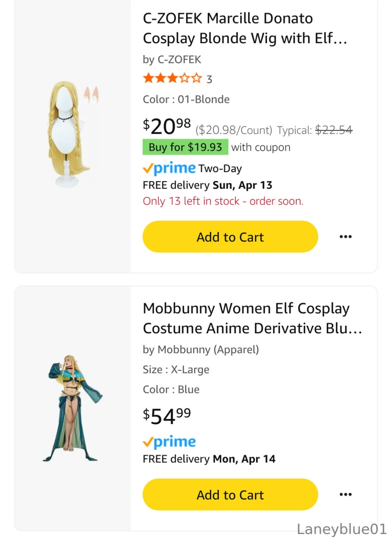Click the by C-ZOFEK brand link
The height and width of the screenshot is (542, 392).
172,59
